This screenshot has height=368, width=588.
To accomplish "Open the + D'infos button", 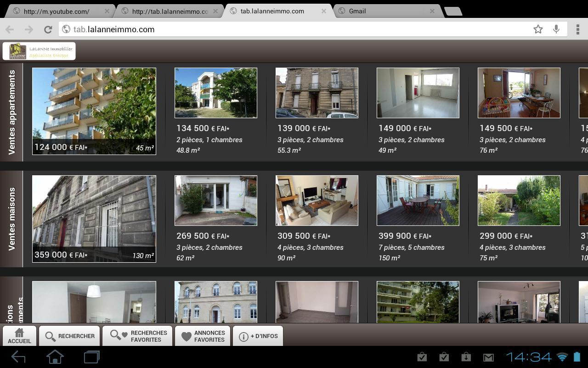I will click(258, 336).
